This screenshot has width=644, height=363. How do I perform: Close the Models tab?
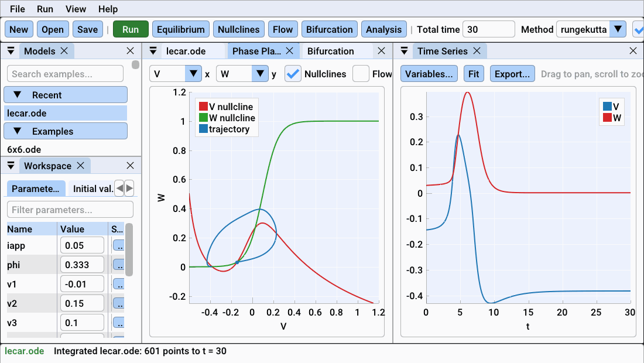click(64, 51)
